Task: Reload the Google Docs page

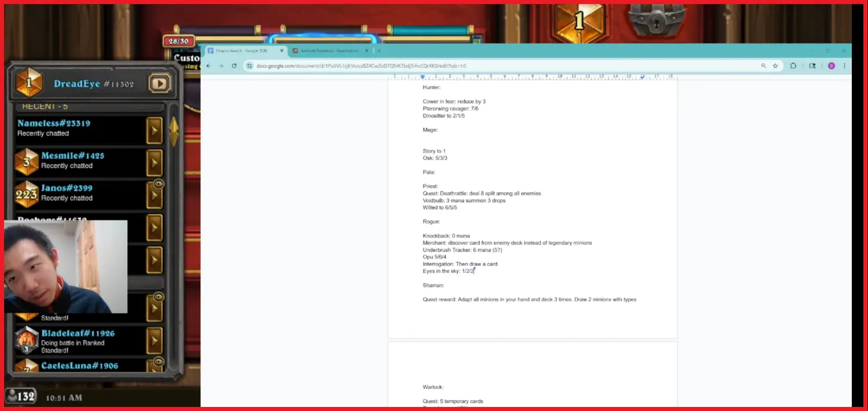Action: click(234, 66)
